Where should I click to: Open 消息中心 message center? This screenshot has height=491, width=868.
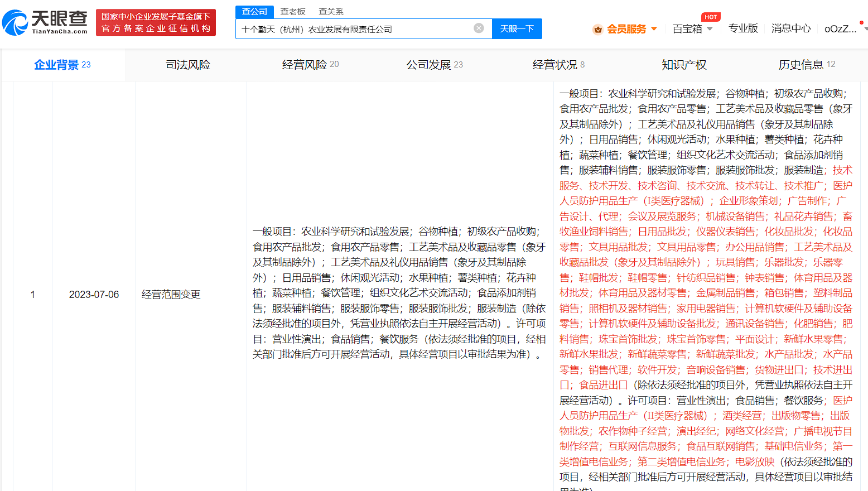click(791, 28)
